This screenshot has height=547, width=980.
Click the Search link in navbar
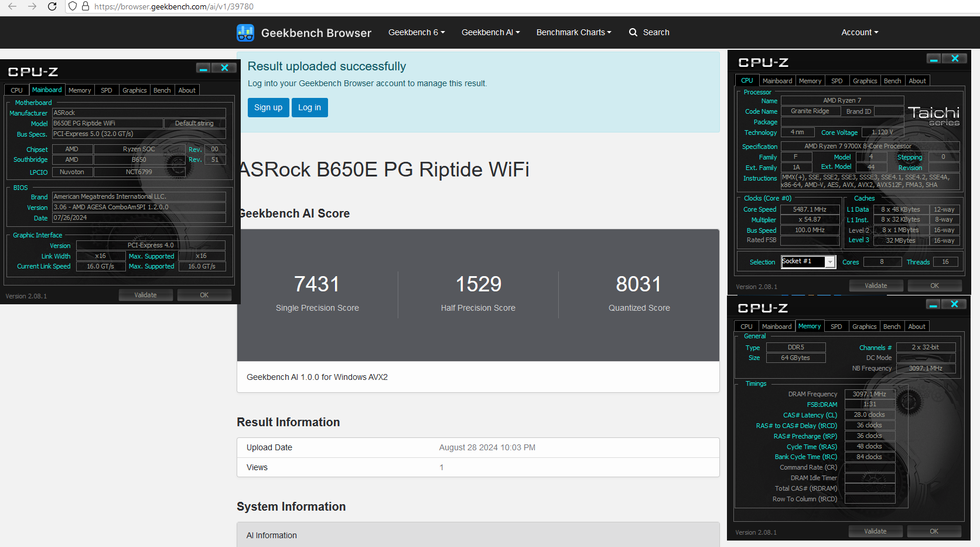pyautogui.click(x=656, y=32)
